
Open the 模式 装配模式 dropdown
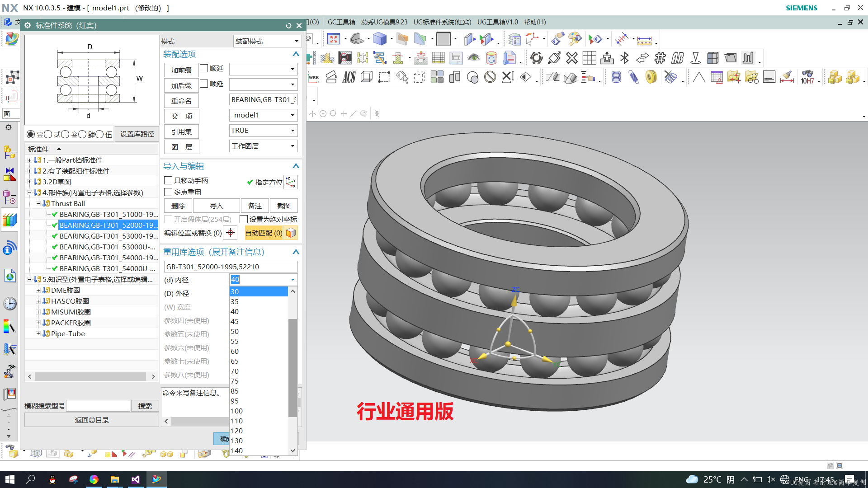pyautogui.click(x=267, y=41)
